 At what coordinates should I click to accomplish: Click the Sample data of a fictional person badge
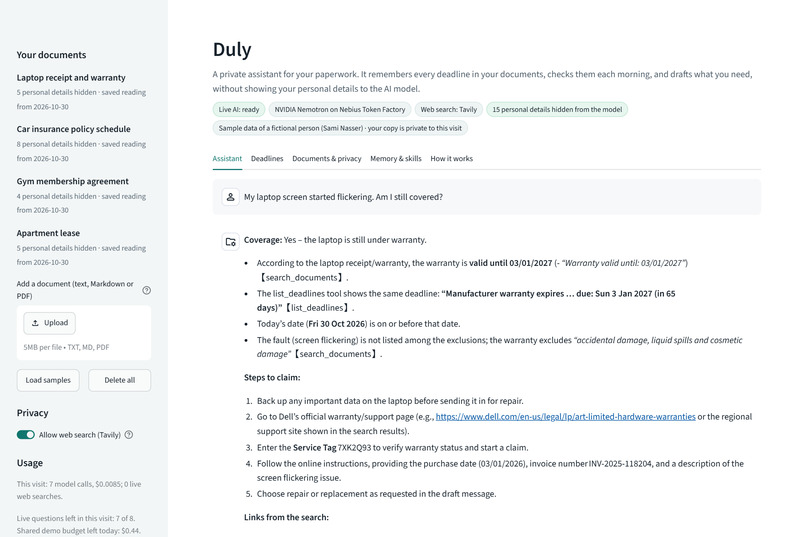pyautogui.click(x=340, y=128)
